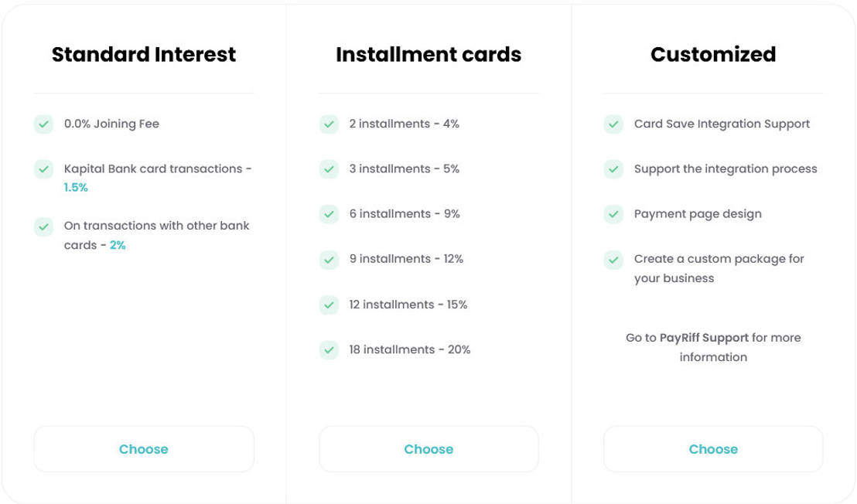
Task: Choose the Customized plan
Action: click(713, 449)
